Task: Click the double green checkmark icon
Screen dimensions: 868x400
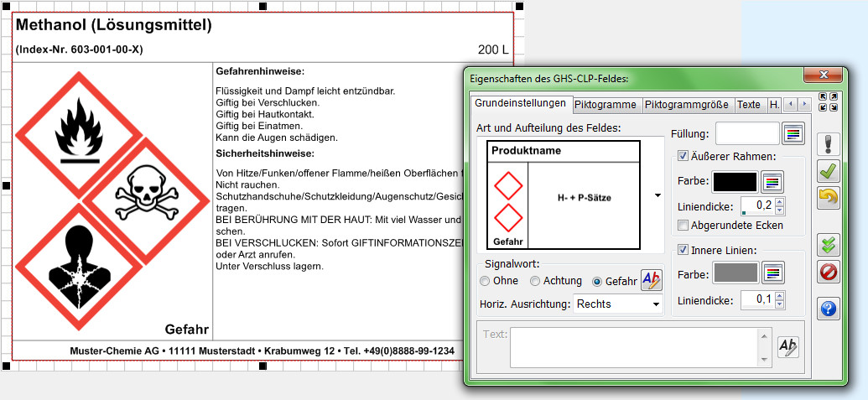Action: pyautogui.click(x=828, y=245)
